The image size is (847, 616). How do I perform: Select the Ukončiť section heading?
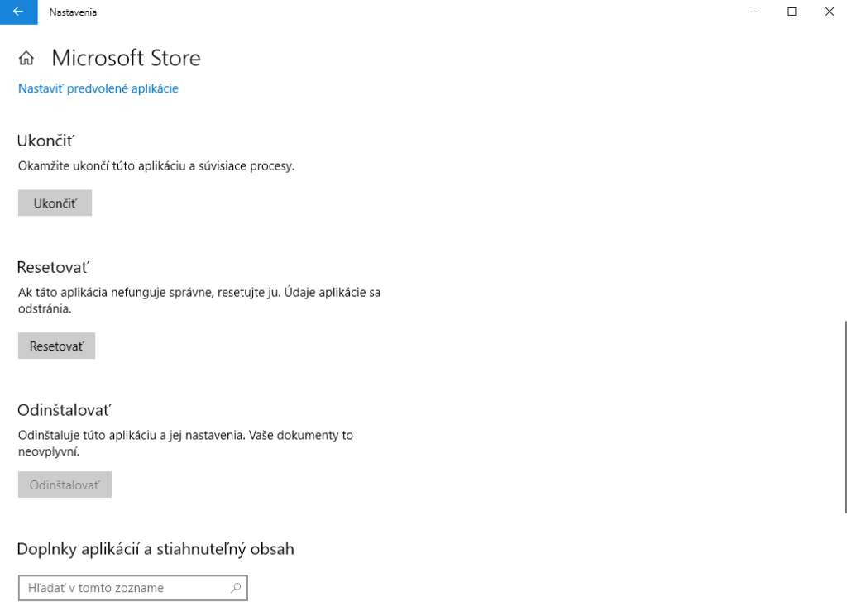pos(51,141)
